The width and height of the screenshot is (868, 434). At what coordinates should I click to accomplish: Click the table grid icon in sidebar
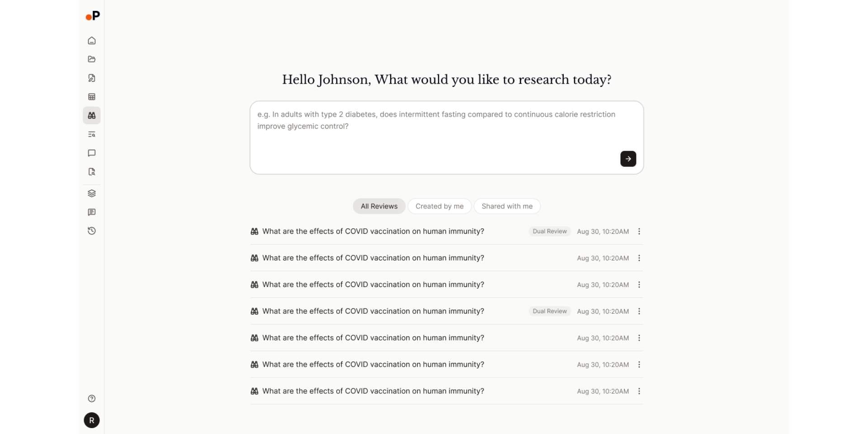(x=92, y=97)
